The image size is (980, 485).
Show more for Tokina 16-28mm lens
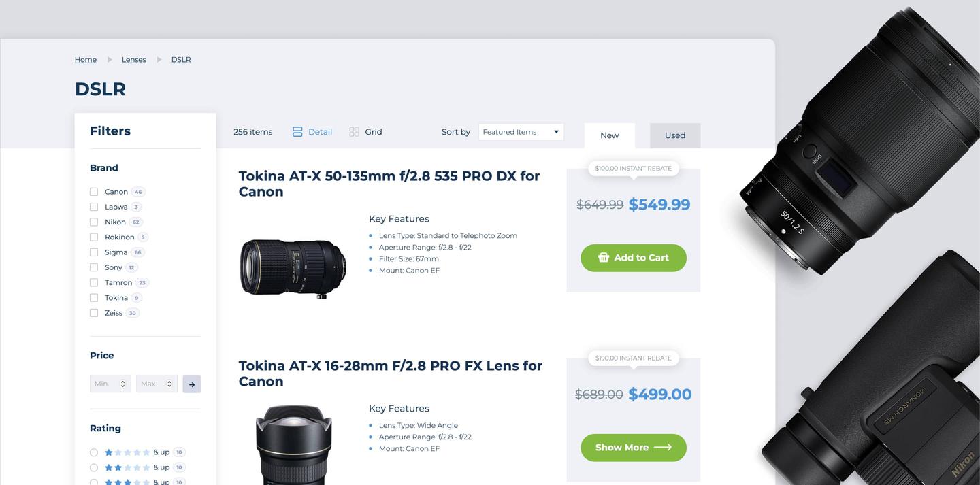634,448
